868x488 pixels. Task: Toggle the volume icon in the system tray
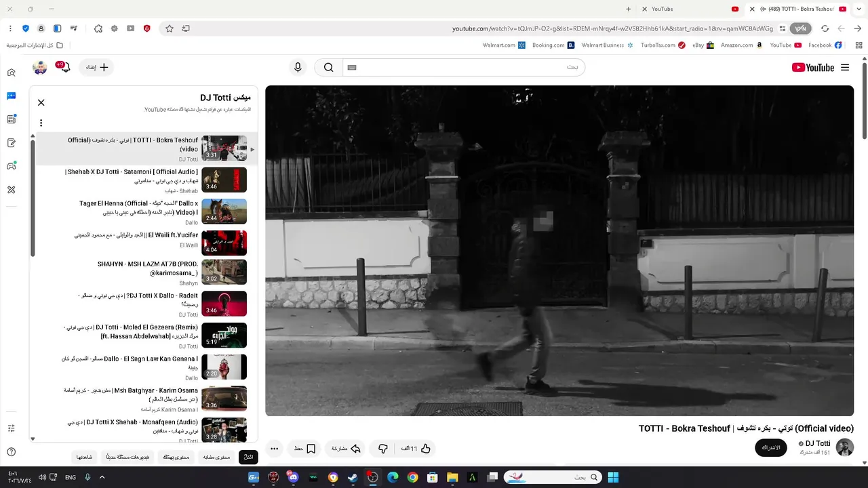42,477
